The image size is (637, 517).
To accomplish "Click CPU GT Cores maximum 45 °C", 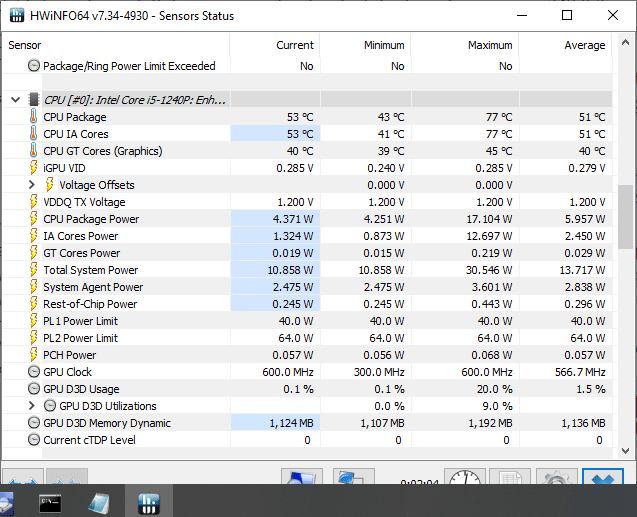I will (x=499, y=151).
